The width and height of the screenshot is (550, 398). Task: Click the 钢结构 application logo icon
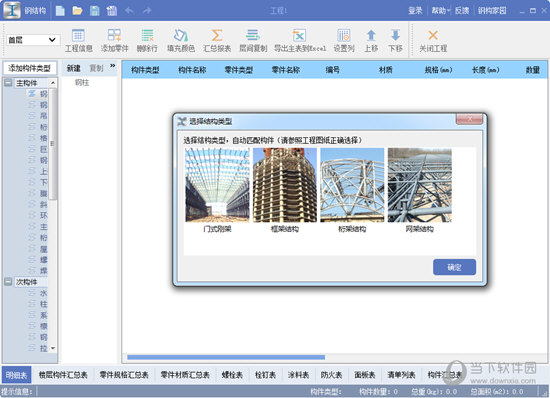coord(12,11)
